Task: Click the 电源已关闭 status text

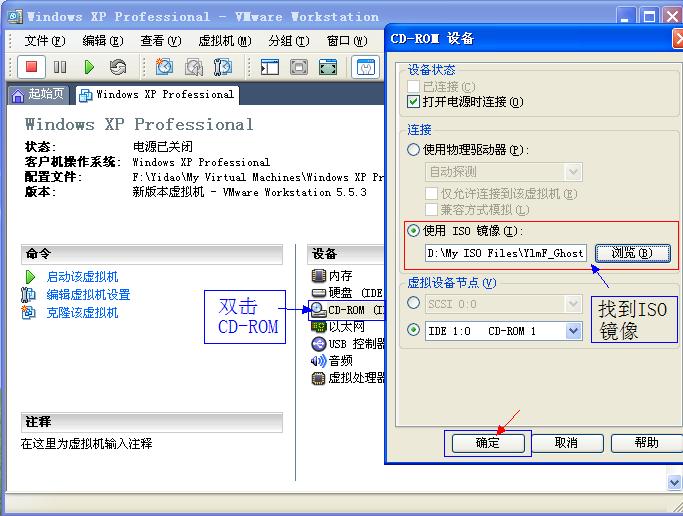Action: 162,147
